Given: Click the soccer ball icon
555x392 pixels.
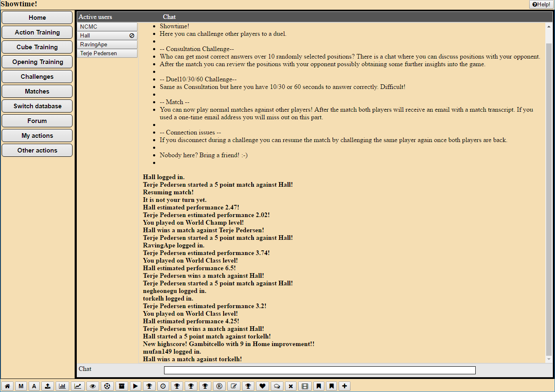Looking at the screenshot, I should (x=107, y=386).
